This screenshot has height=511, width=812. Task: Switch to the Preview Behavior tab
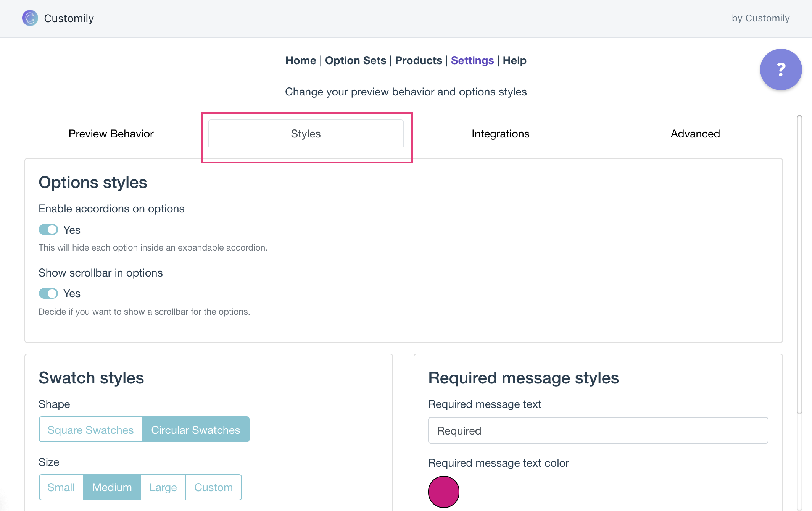coord(111,134)
